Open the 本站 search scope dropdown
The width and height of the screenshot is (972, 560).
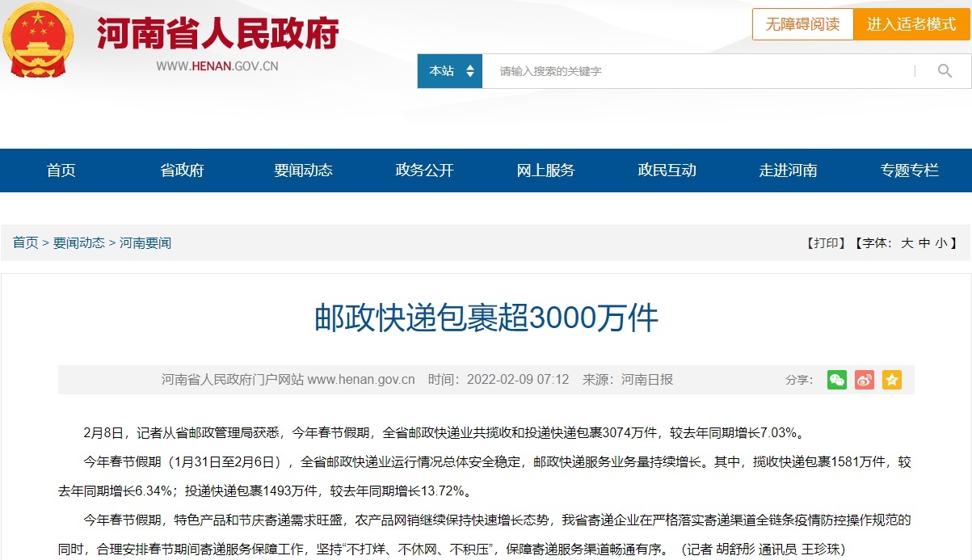(450, 71)
